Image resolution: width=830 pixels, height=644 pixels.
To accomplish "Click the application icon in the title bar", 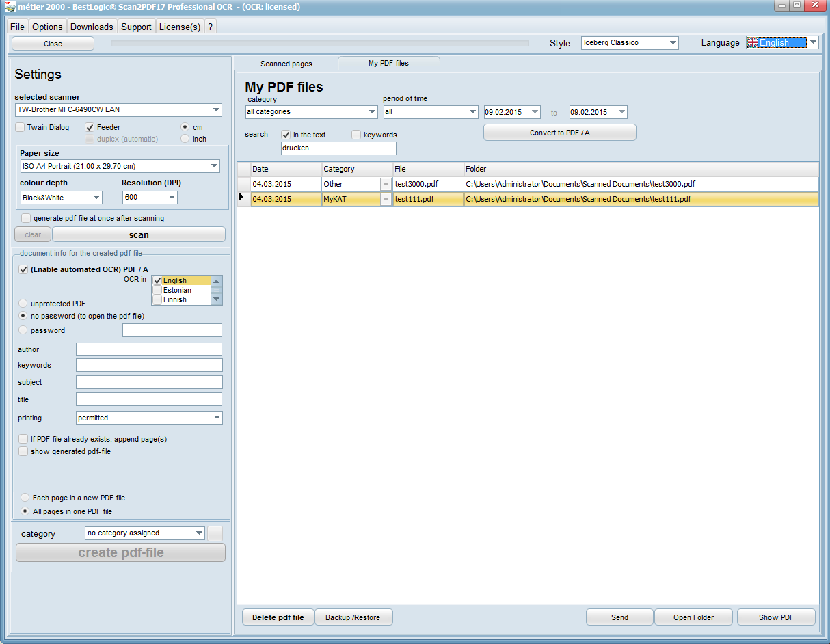I will click(10, 7).
